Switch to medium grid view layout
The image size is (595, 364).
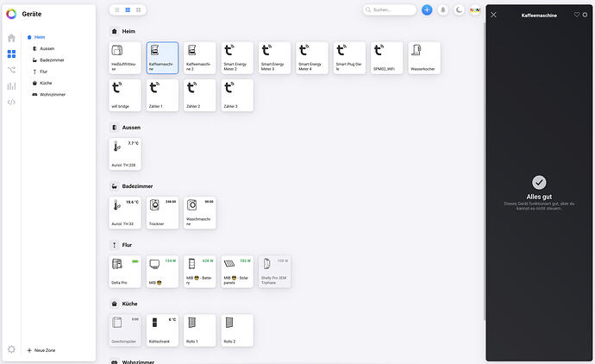(x=128, y=9)
